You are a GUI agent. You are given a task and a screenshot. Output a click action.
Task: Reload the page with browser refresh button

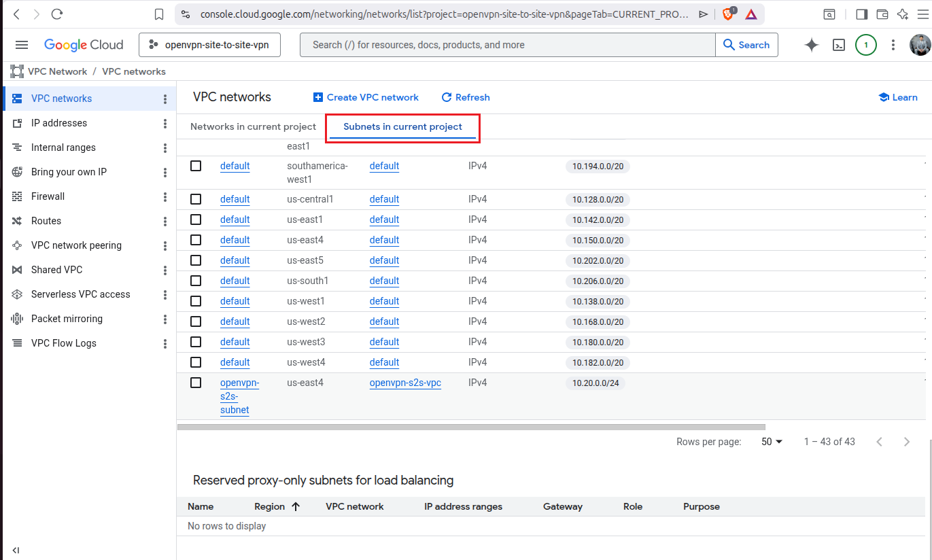[x=57, y=14]
